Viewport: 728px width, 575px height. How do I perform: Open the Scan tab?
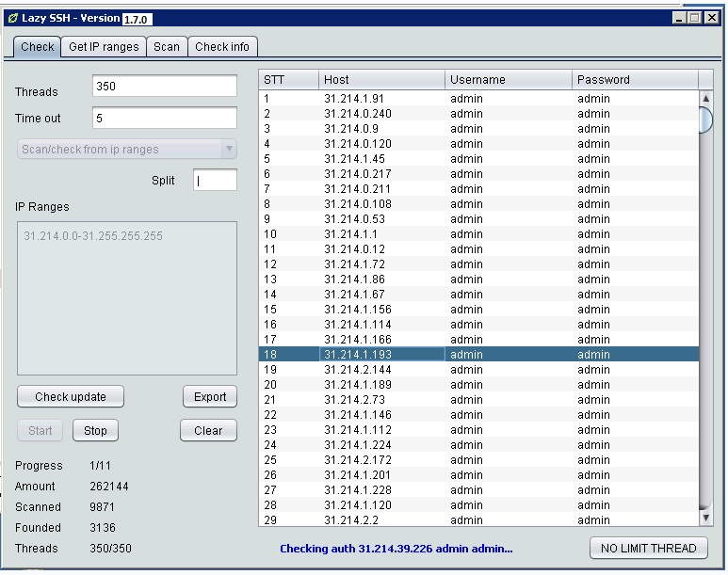(x=167, y=47)
